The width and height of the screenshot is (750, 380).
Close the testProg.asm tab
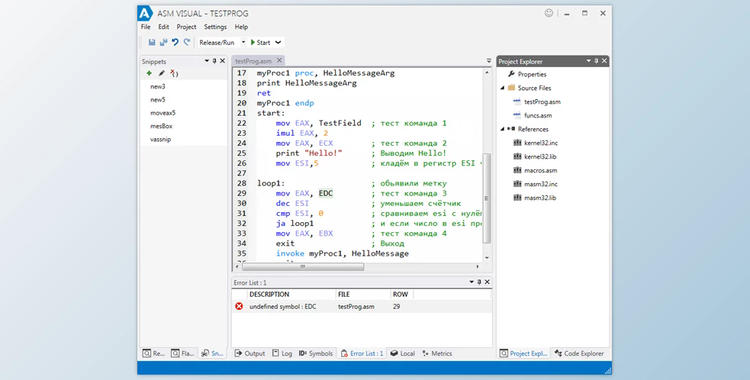(279, 61)
